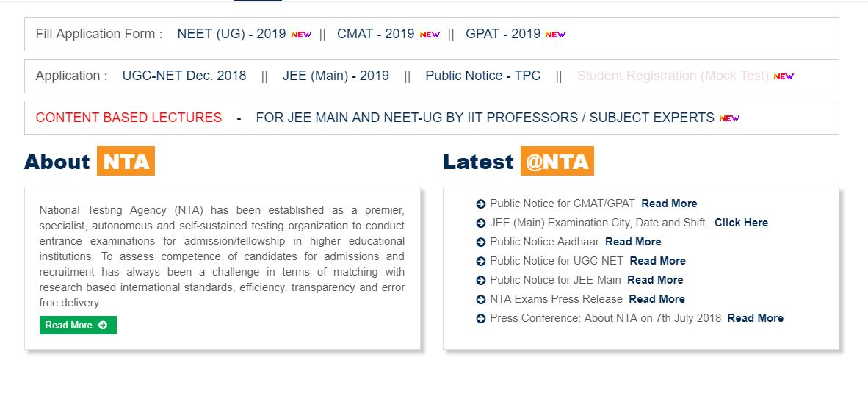Open Student Registration (Mock Test) link
The width and height of the screenshot is (868, 399).
pos(673,76)
